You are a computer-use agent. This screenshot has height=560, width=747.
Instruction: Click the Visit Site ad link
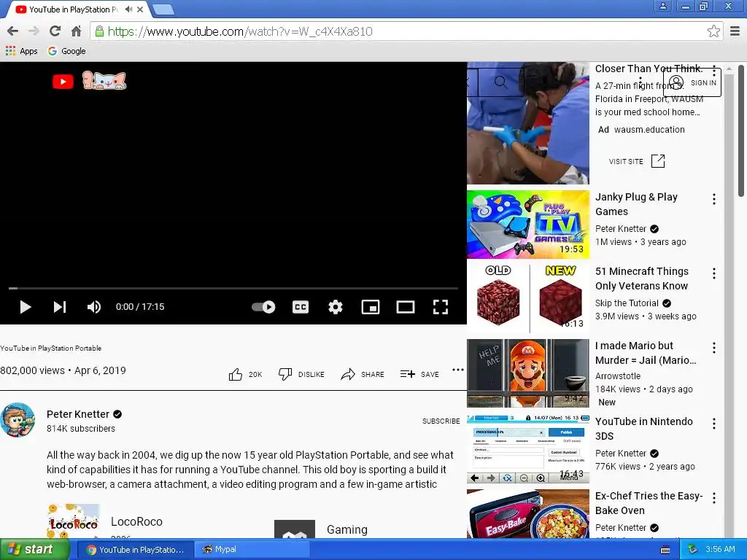(x=636, y=161)
